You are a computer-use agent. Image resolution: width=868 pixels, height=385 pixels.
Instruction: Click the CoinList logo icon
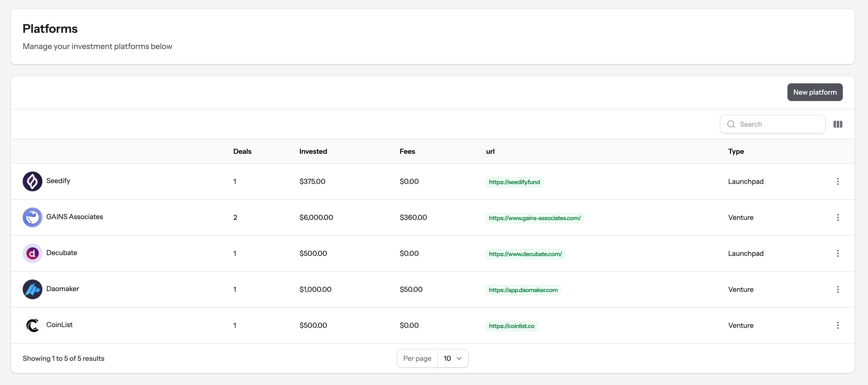pyautogui.click(x=32, y=325)
